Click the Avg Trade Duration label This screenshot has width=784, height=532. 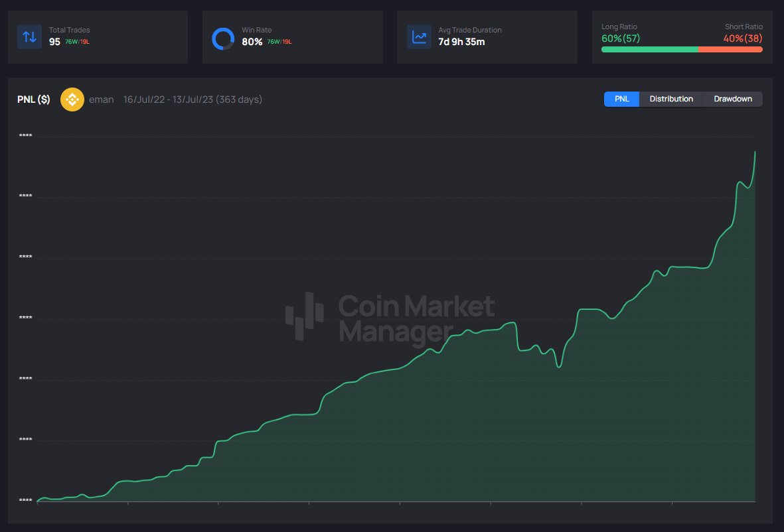click(470, 30)
